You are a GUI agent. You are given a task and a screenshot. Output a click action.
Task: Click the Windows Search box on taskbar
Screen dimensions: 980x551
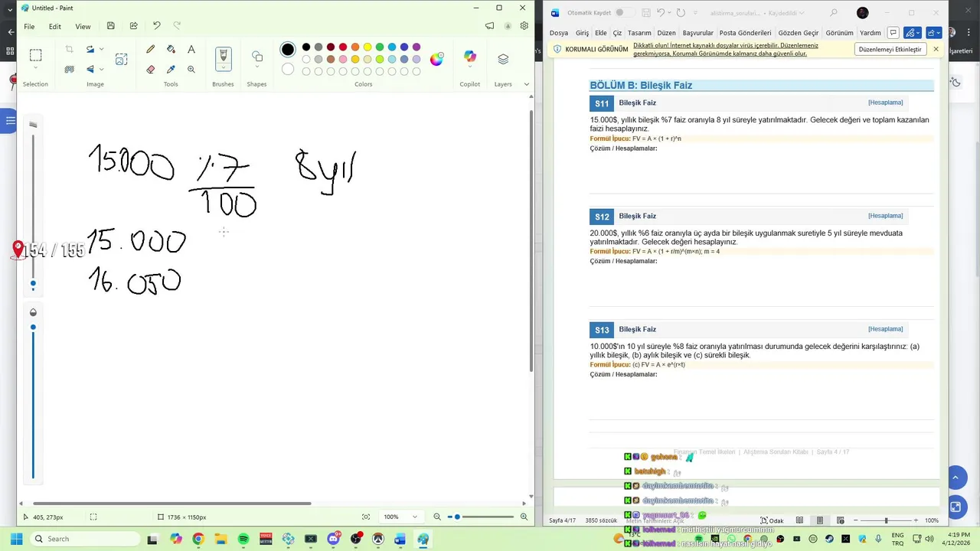point(84,539)
